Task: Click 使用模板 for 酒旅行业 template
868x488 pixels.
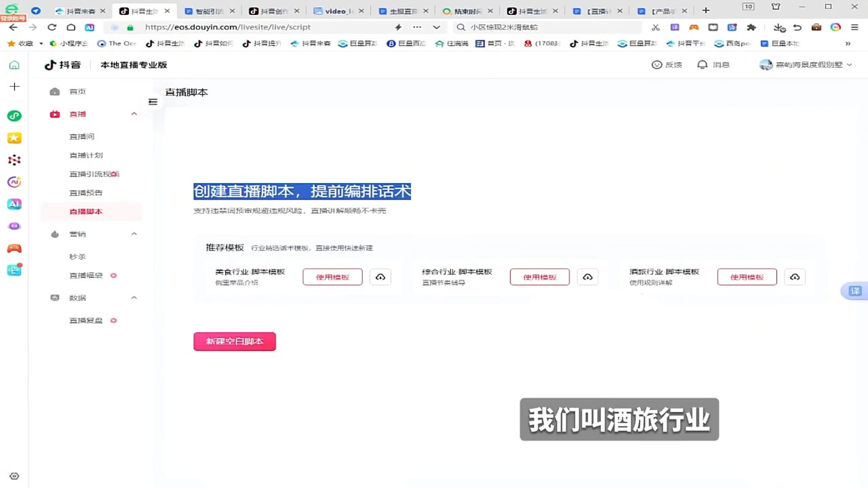Action: [747, 277]
